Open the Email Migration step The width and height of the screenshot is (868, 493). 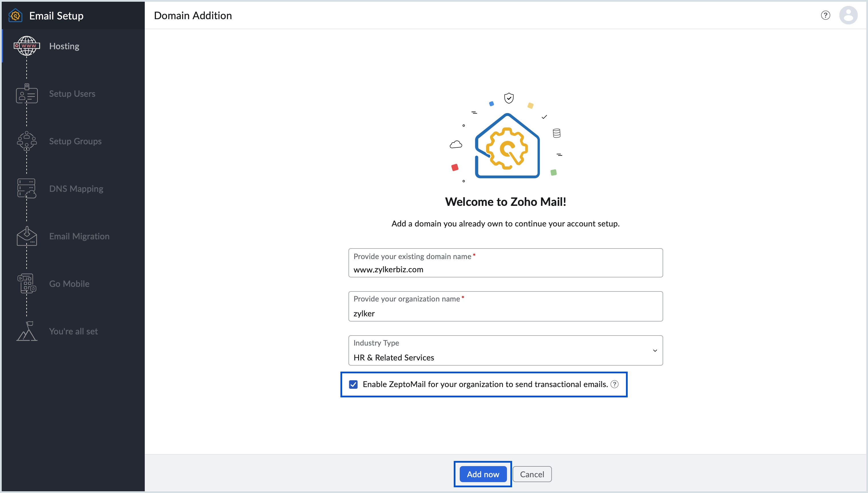pyautogui.click(x=79, y=236)
